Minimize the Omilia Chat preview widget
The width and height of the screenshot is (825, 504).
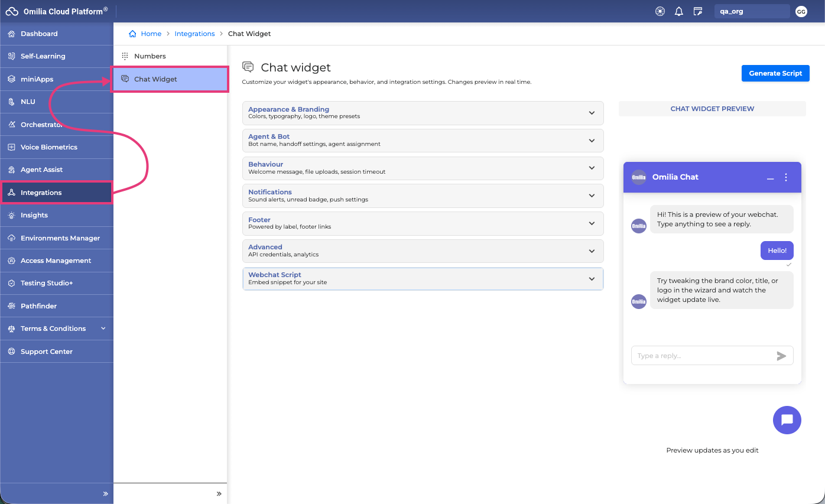pyautogui.click(x=770, y=177)
